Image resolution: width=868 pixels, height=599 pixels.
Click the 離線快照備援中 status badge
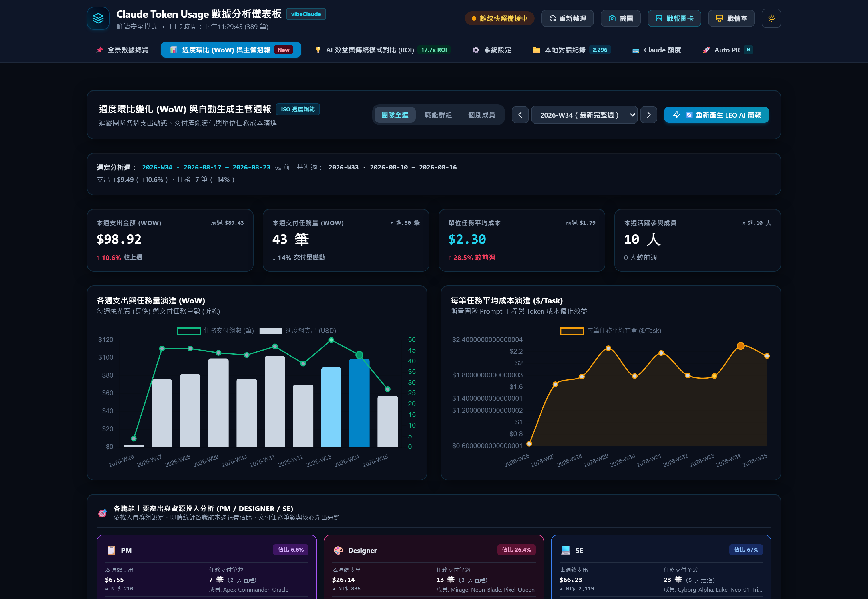[499, 18]
